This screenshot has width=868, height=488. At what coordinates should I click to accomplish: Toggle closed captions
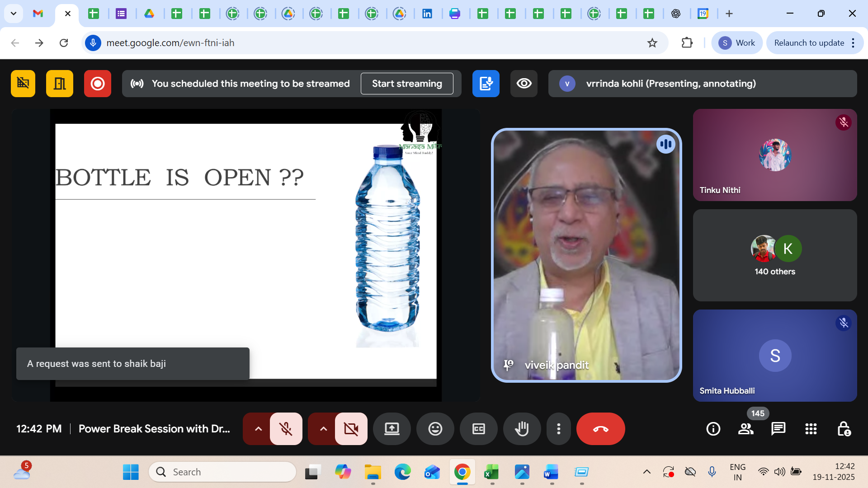click(x=478, y=429)
